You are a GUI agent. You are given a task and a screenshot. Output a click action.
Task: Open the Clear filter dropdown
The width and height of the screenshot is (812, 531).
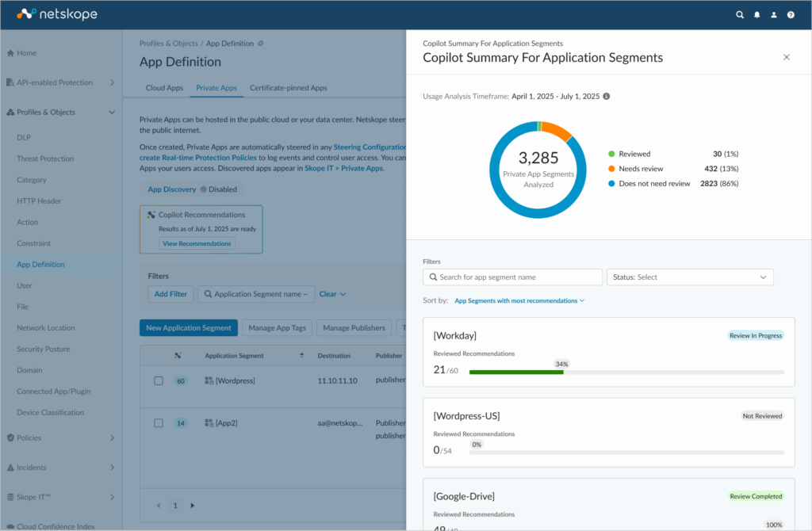[332, 294]
